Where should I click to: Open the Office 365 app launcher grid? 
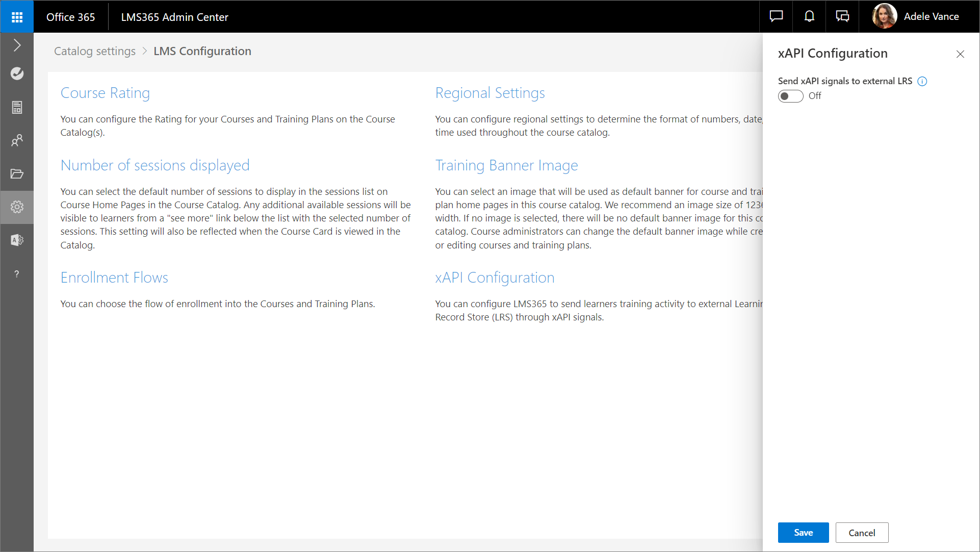[17, 17]
